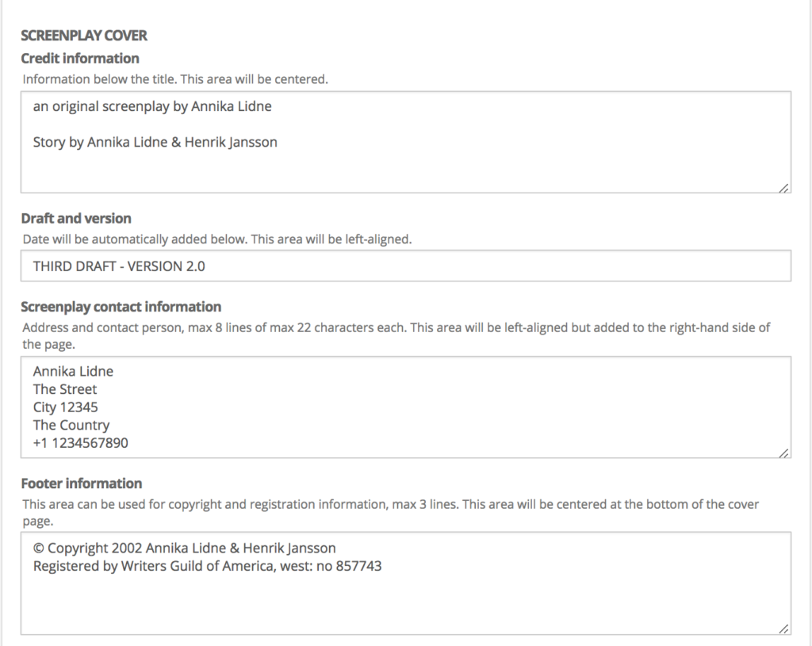
Task: Click the 'Credit information' field label
Action: point(80,59)
